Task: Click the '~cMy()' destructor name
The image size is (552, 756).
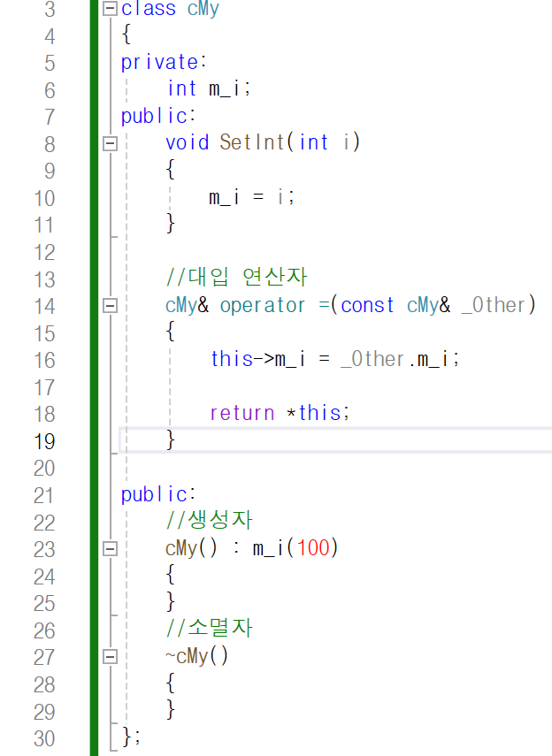Action: [197, 656]
